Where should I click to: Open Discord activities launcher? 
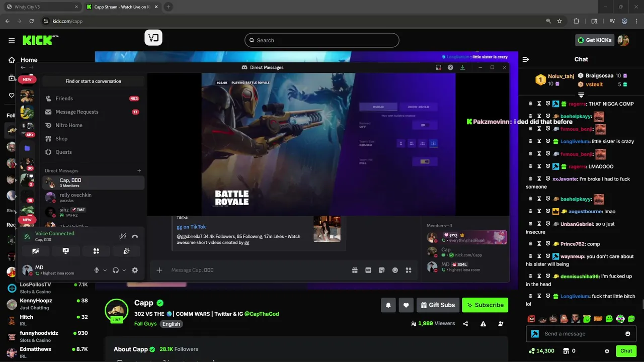point(96,251)
